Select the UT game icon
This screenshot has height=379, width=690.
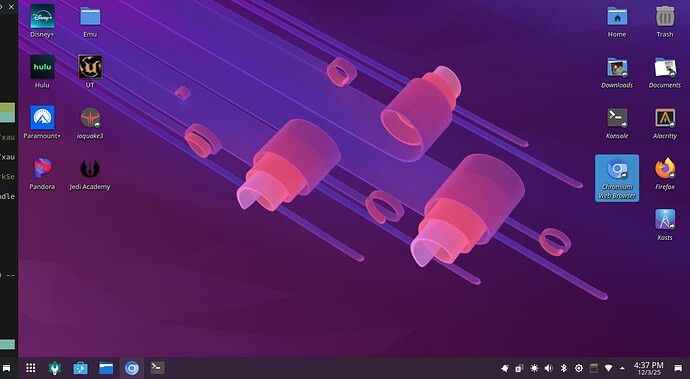click(90, 67)
